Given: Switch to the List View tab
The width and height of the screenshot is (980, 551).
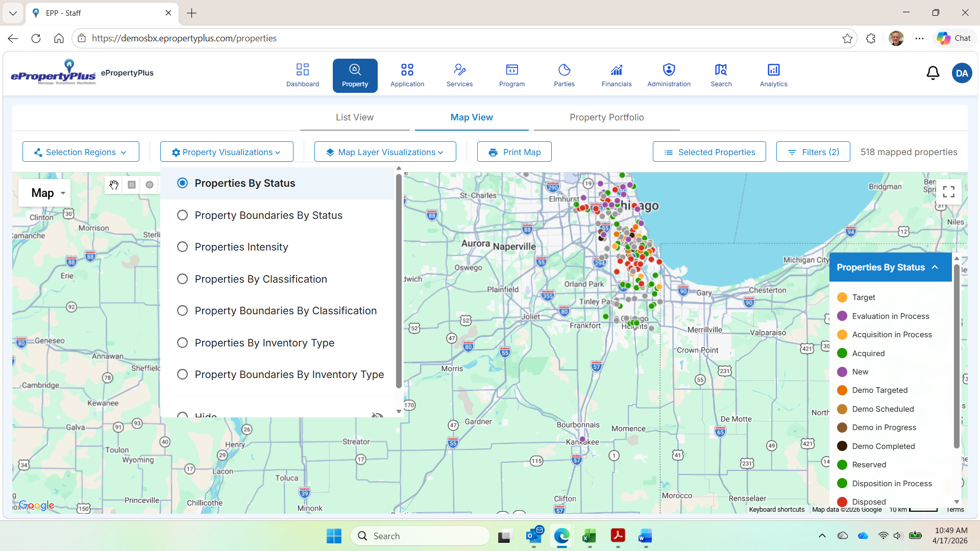Looking at the screenshot, I should (354, 117).
